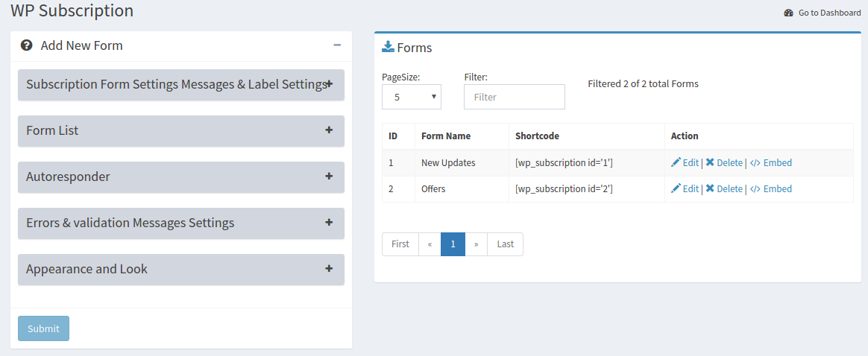Click pencil icon in New Updates row

(676, 162)
